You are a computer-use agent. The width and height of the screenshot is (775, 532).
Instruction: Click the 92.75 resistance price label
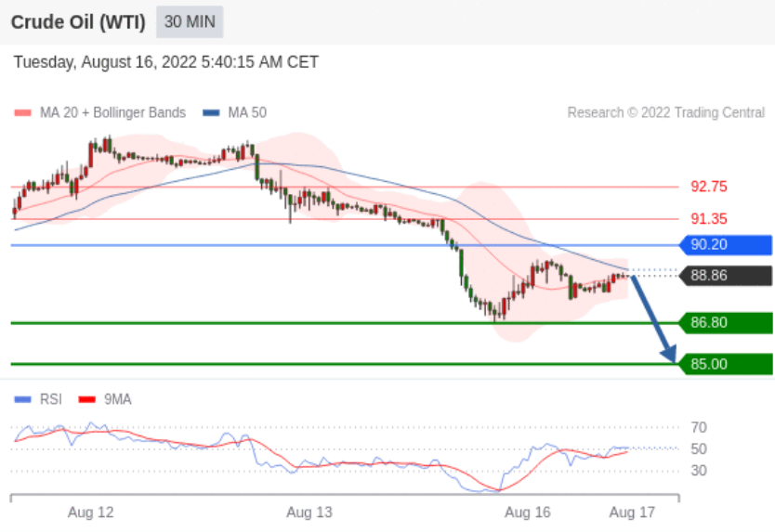coord(709,187)
